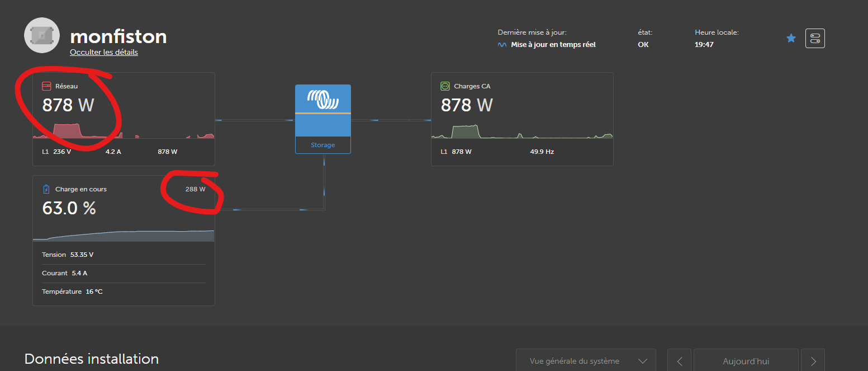Click the blue favorite star icon
Screen dimensions: 868x371
791,38
